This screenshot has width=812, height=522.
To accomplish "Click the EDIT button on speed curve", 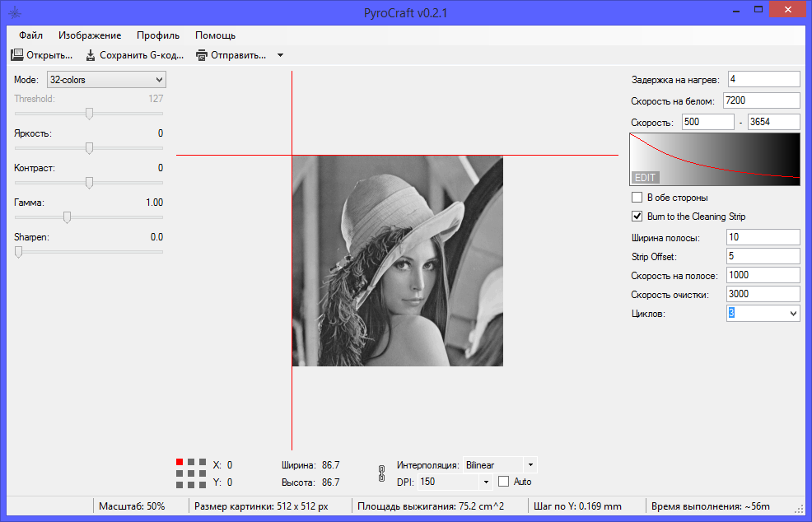I will (x=645, y=177).
